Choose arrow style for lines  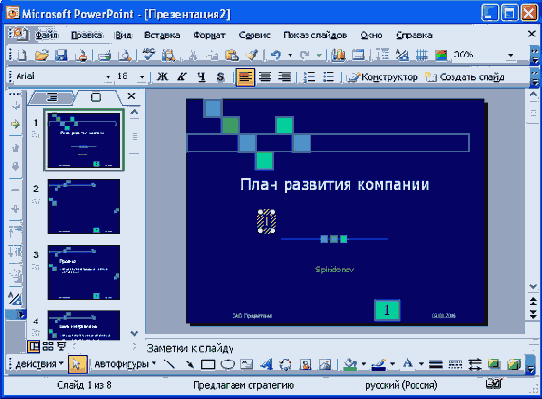click(475, 364)
